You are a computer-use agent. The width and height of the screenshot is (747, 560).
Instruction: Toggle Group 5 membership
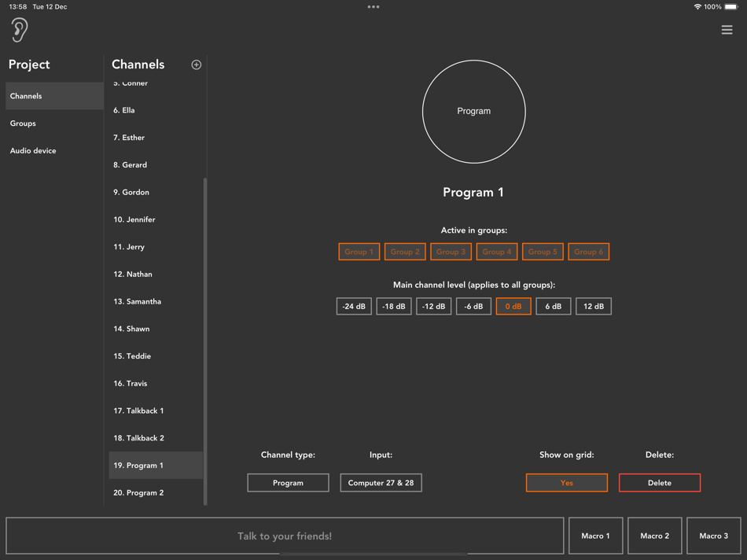(543, 252)
